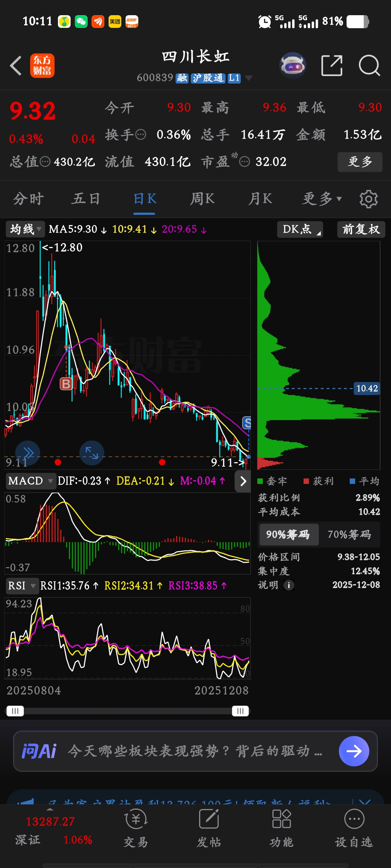Viewport: 391px width, 868px height.
Task: Select the 70%筹码 option
Action: point(349,535)
